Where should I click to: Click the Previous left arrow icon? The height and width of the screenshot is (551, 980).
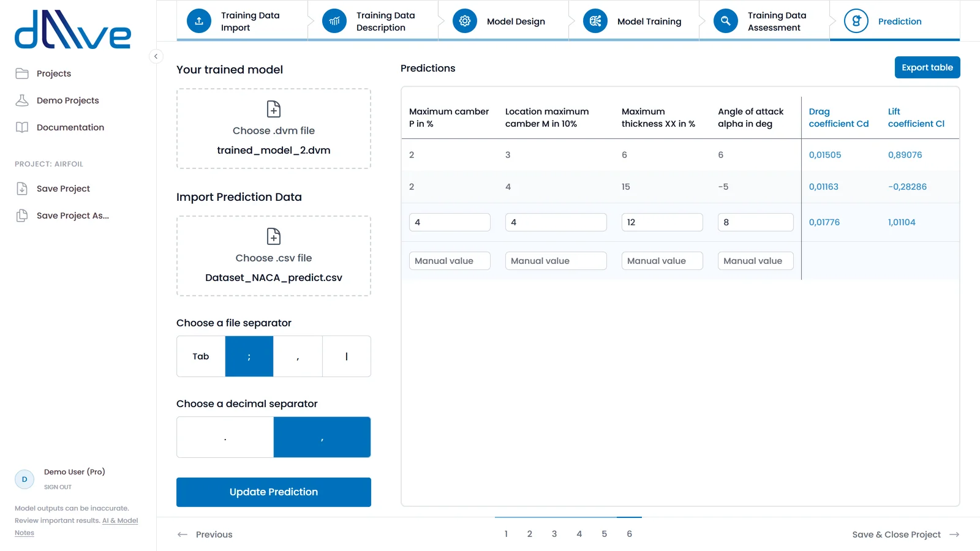[183, 534]
